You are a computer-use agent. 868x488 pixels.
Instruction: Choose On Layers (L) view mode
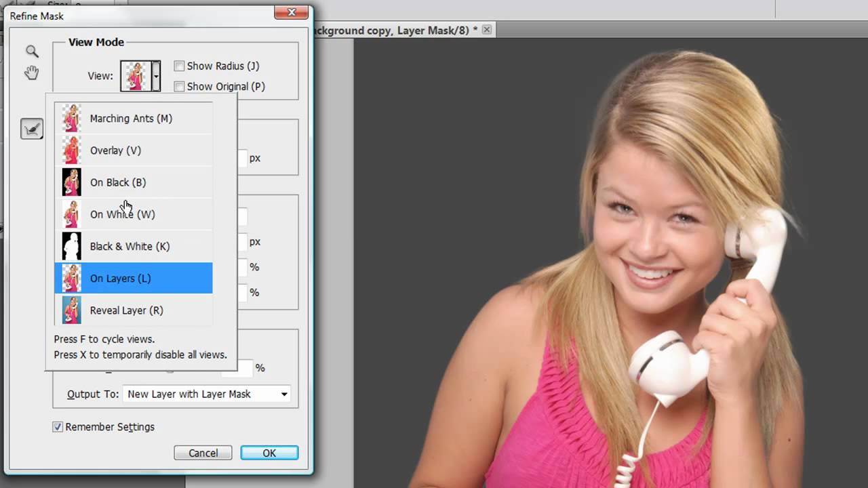coord(134,278)
